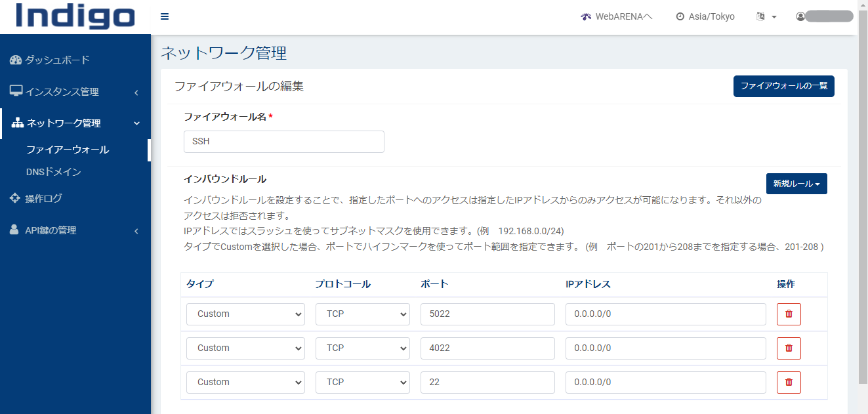Delete the port 4022 rule with trash icon
Screen dimensions: 868x414
[x=789, y=348]
